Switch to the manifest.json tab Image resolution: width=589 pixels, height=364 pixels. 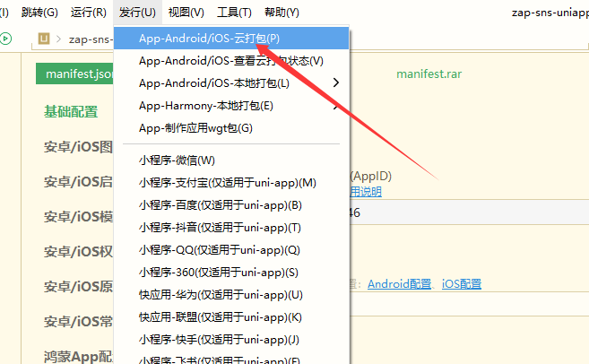[74, 74]
